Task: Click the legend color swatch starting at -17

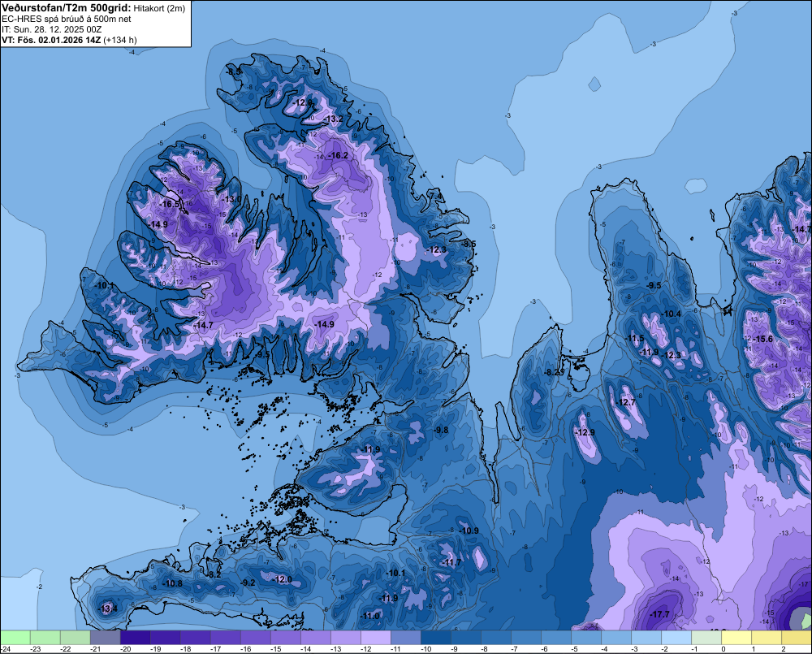Action: 225,638
